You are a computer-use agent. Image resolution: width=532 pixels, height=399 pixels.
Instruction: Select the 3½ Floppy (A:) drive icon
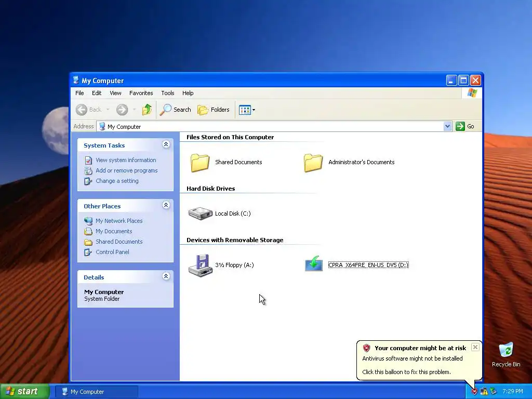coord(200,265)
